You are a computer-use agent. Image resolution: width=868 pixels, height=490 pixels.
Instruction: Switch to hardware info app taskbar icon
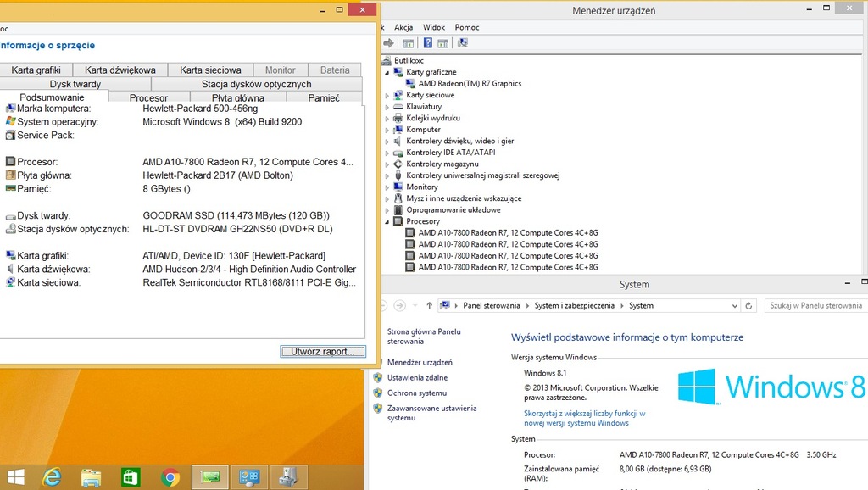click(x=210, y=476)
